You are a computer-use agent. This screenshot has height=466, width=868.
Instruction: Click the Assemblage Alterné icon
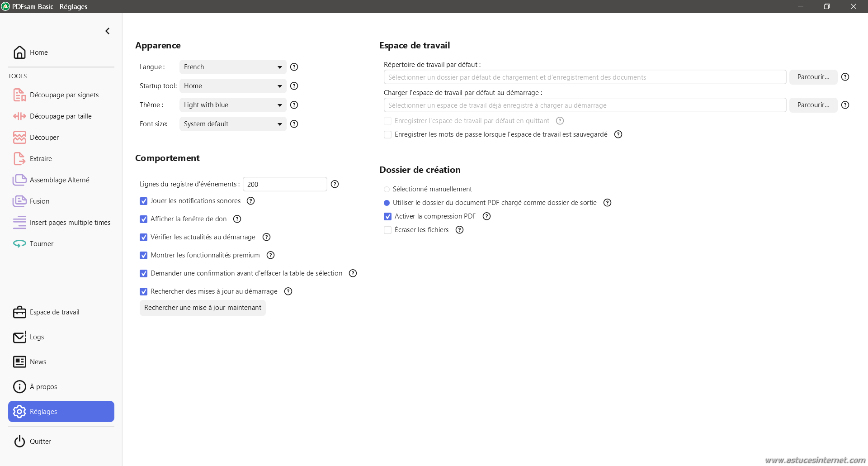point(19,180)
